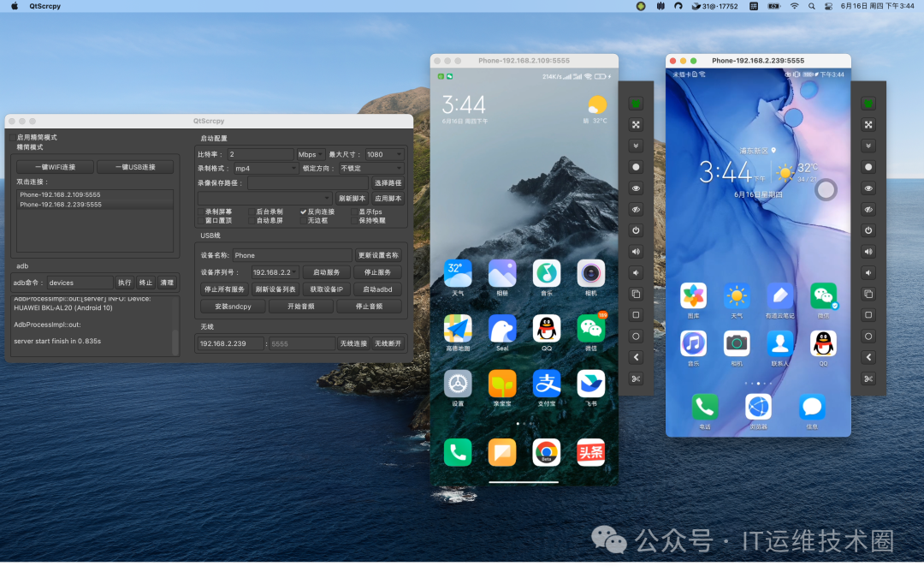This screenshot has height=578, width=924.
Task: Open the 最大尺寸 1080 dropdown
Action: [384, 154]
